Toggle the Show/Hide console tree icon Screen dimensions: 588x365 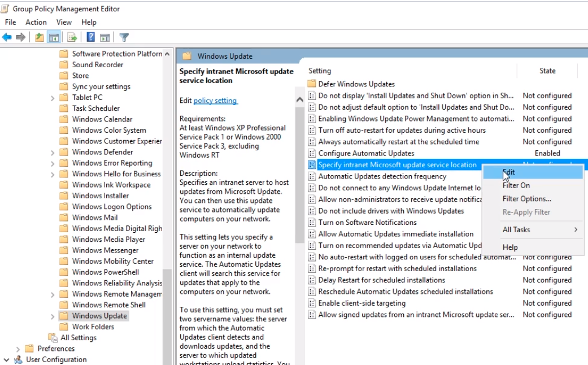[x=54, y=37]
